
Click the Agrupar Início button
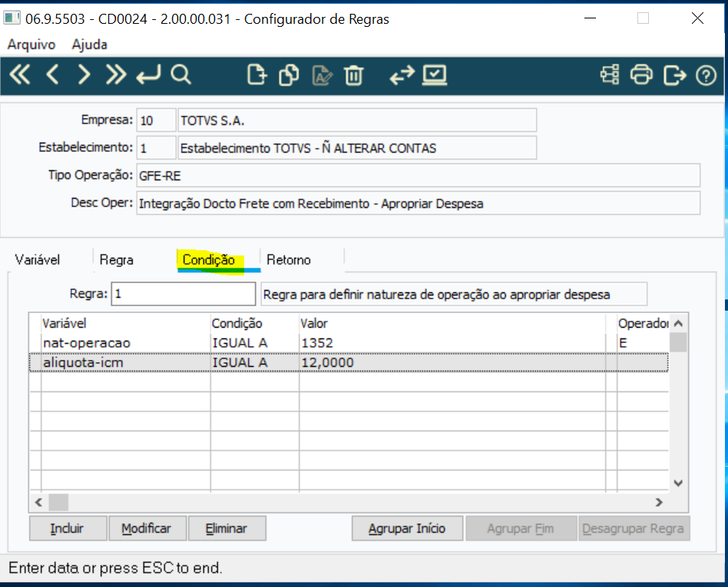click(x=407, y=528)
